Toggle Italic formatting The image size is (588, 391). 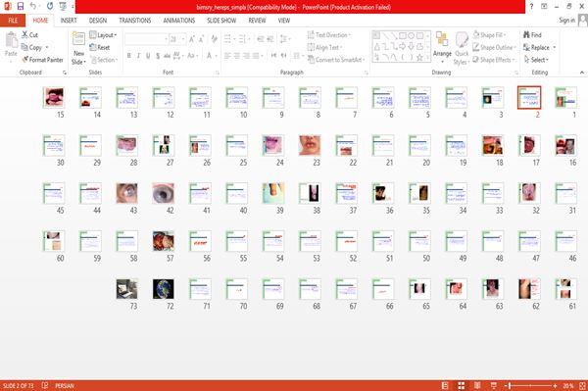(138, 56)
